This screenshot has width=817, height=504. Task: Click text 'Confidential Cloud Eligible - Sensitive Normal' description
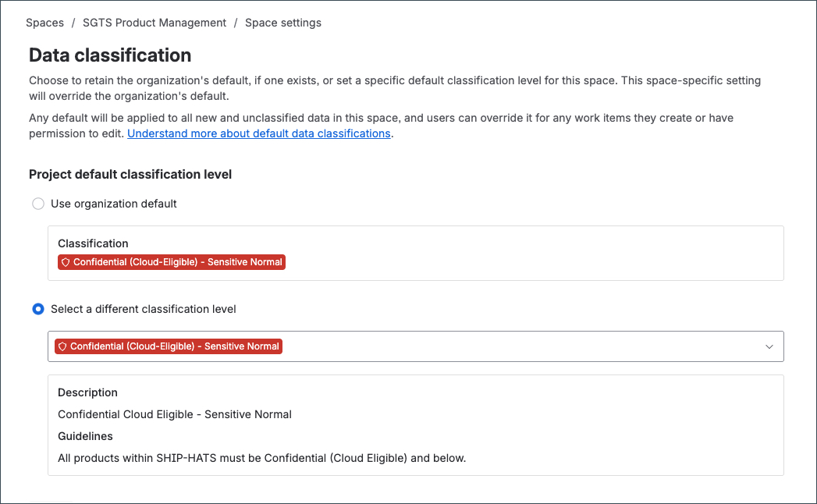pos(175,414)
